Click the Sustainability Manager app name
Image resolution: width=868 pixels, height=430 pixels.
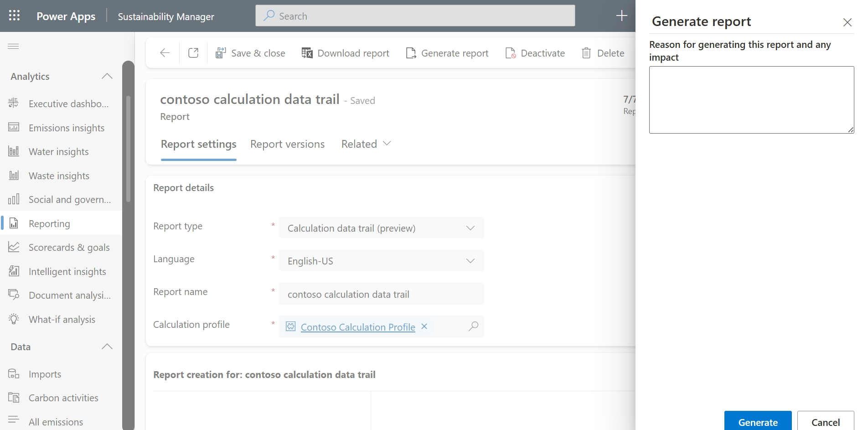166,16
